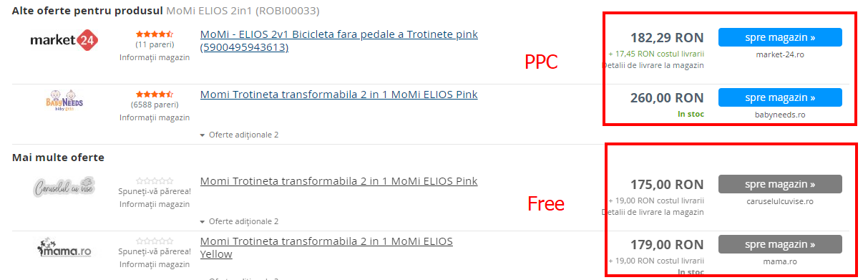This screenshot has height=280, width=868.
Task: Open Momi Trotineta MoMi ELIOS Yellow link
Action: 326,248
